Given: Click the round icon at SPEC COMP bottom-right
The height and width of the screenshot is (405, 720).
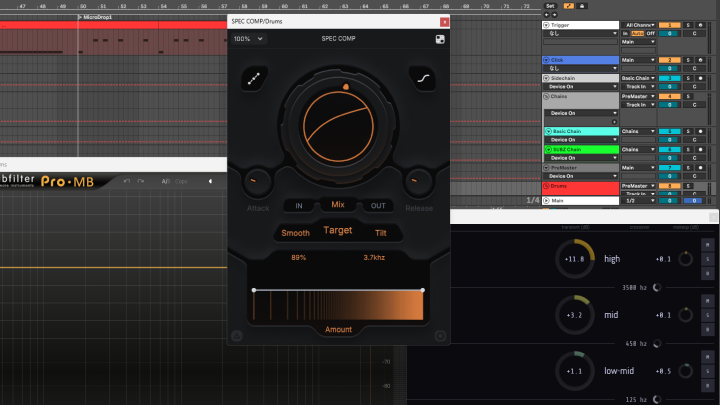Looking at the screenshot, I should [440, 336].
